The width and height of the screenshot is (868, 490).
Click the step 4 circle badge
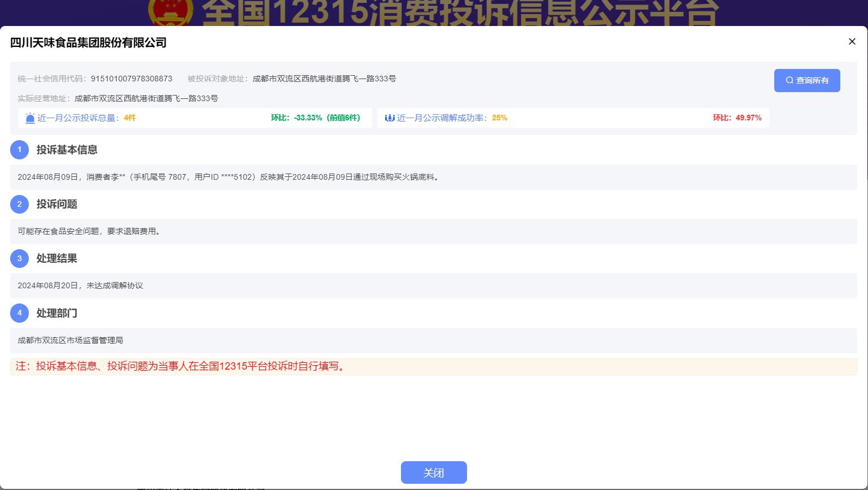(x=19, y=313)
